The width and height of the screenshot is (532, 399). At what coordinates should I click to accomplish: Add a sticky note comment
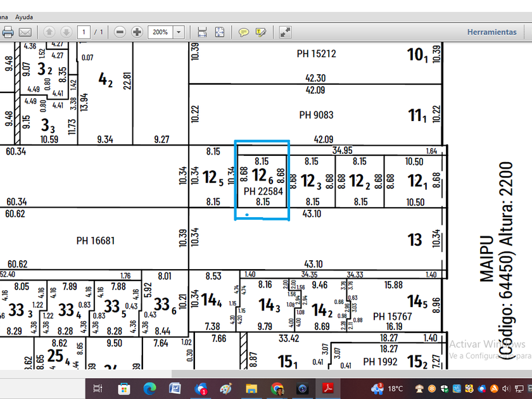[243, 32]
